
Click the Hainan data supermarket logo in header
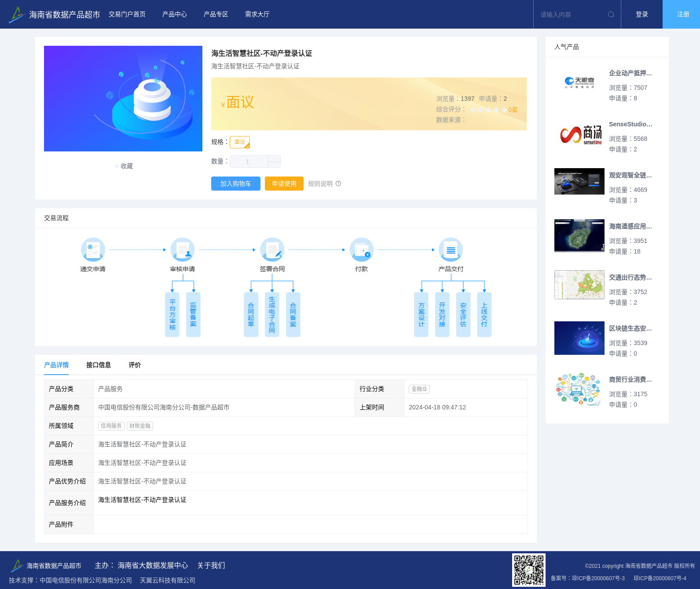pyautogui.click(x=55, y=15)
